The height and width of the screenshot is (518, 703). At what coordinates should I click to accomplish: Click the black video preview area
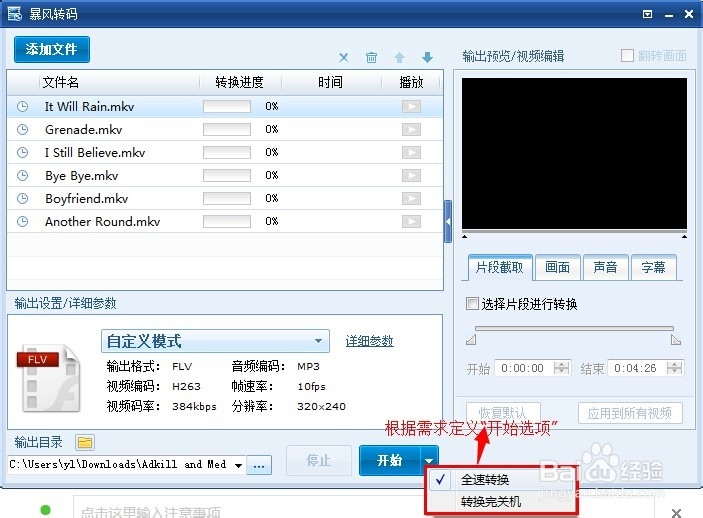[574, 153]
